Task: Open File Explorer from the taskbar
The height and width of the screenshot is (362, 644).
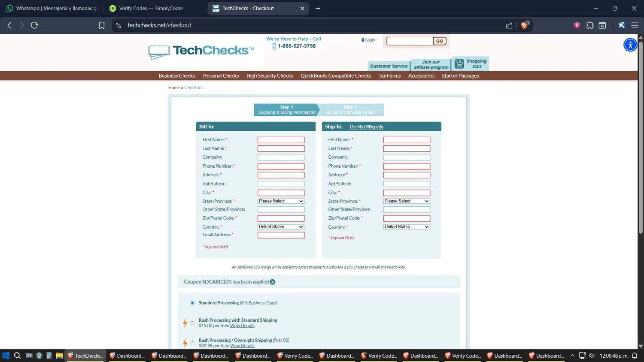Action: [x=59, y=356]
